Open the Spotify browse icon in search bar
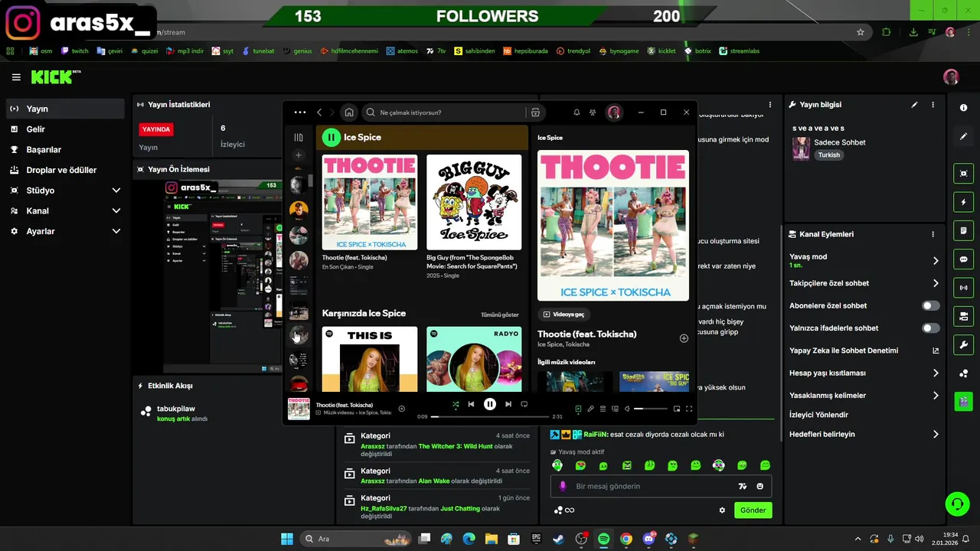This screenshot has width=980, height=551. 535,112
